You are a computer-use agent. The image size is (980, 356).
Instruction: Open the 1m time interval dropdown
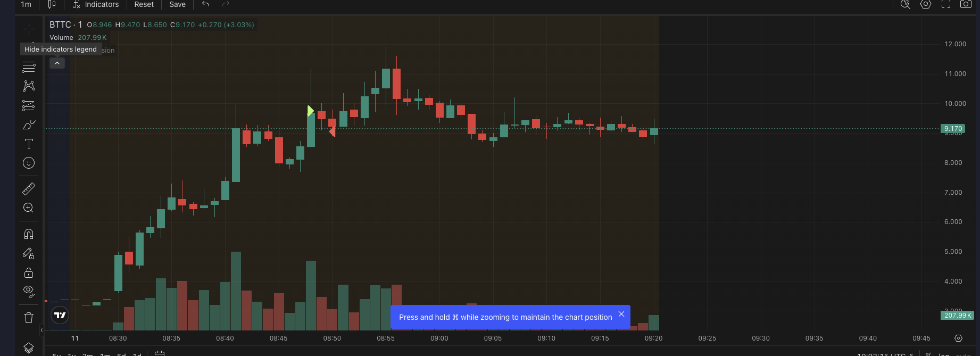coord(26,4)
